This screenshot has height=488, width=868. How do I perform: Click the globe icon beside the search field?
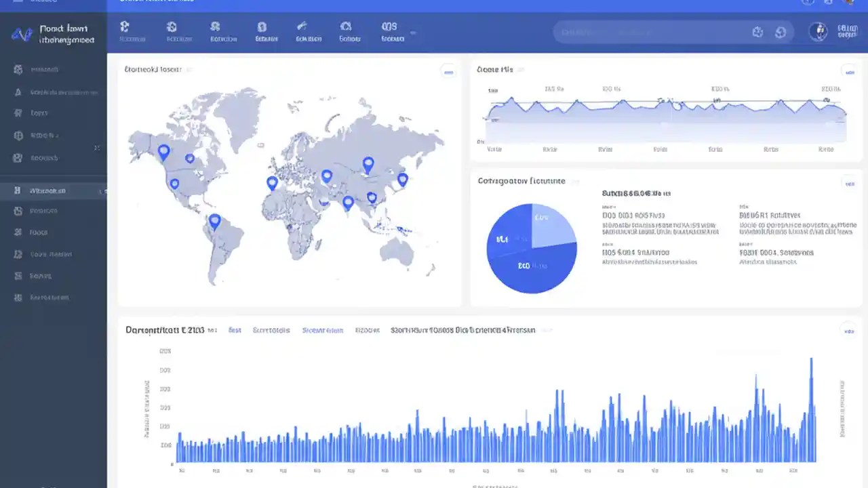click(x=781, y=31)
